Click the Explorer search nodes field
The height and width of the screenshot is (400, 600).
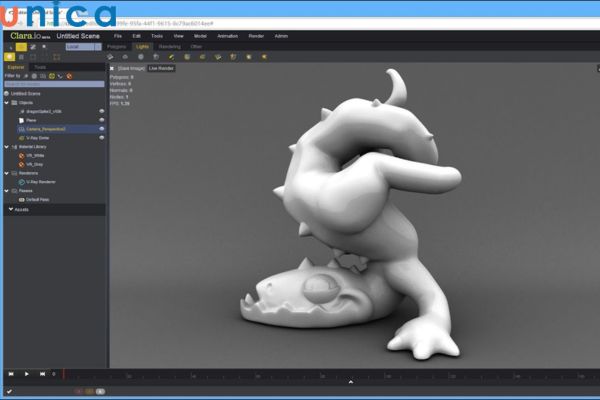coord(52,84)
